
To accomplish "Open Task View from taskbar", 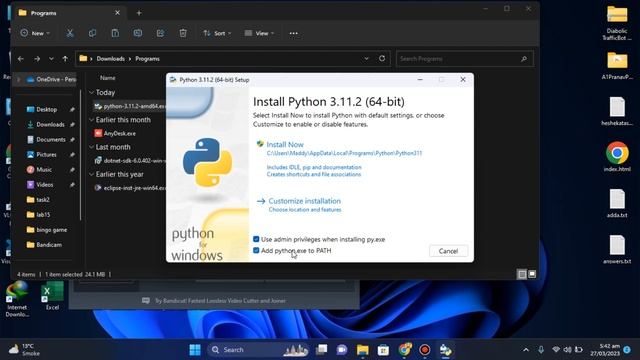I will pos(322,350).
